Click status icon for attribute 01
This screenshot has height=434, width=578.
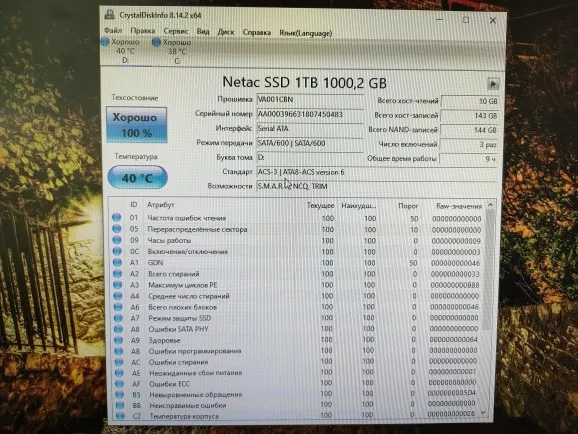pyautogui.click(x=116, y=218)
